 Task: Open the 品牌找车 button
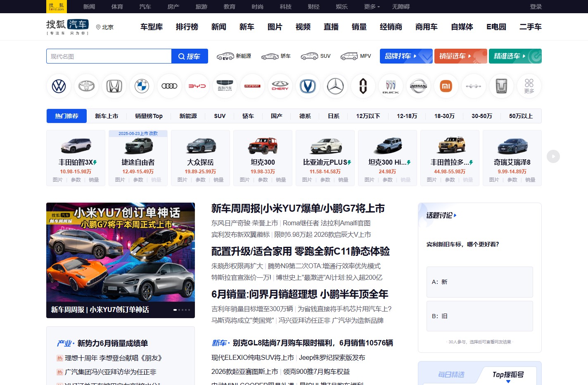pyautogui.click(x=406, y=56)
